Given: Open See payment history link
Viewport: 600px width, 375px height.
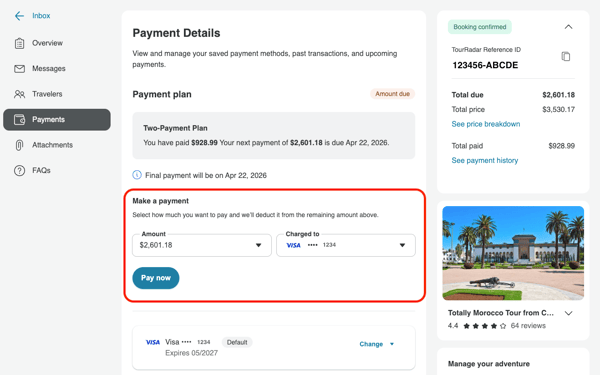Looking at the screenshot, I should [x=485, y=160].
